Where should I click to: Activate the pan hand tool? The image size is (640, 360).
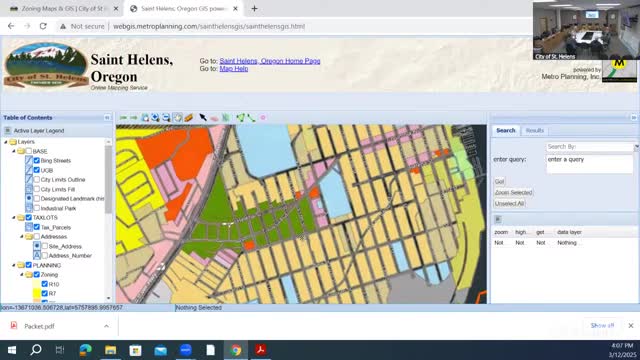pyautogui.click(x=178, y=118)
